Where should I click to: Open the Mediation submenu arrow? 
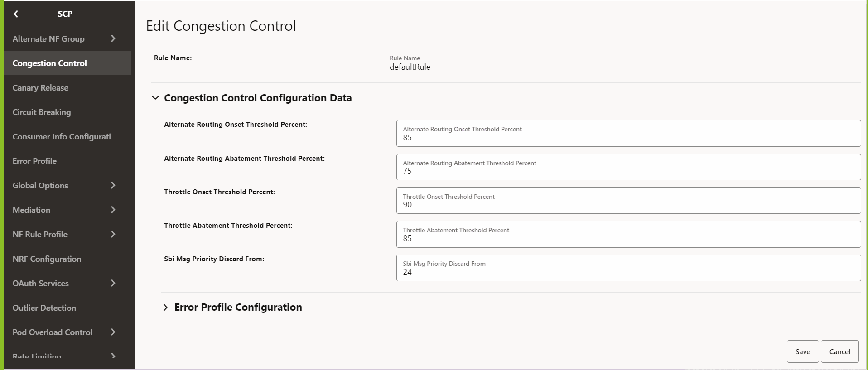113,210
